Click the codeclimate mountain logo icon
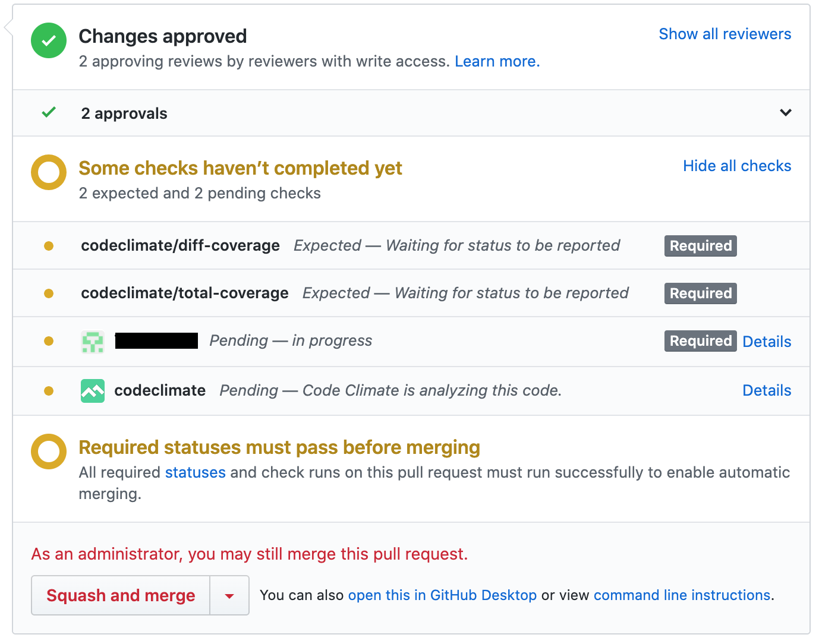Viewport: 819px width, 644px height. pos(92,390)
